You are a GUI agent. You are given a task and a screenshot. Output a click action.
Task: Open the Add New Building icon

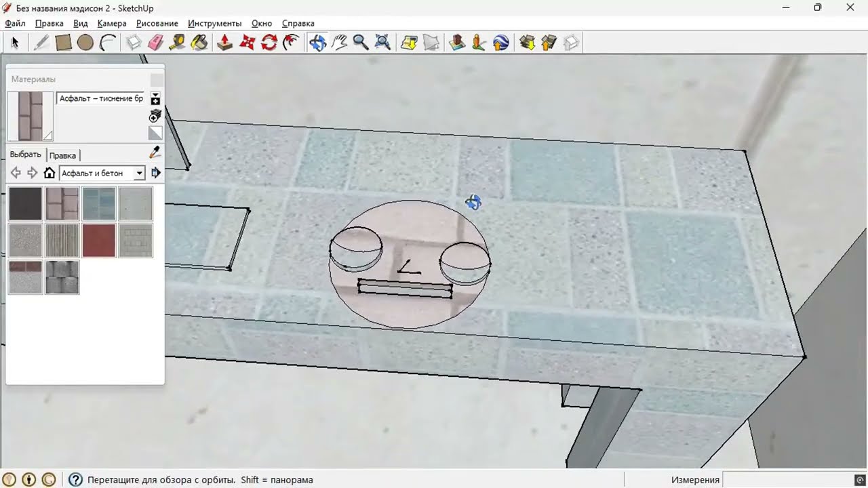pos(457,43)
